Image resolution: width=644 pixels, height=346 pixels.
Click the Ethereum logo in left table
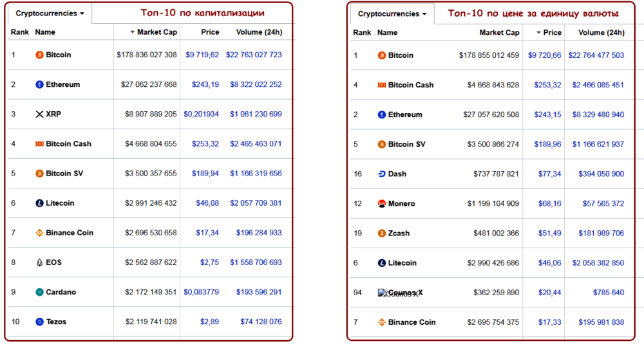[39, 85]
